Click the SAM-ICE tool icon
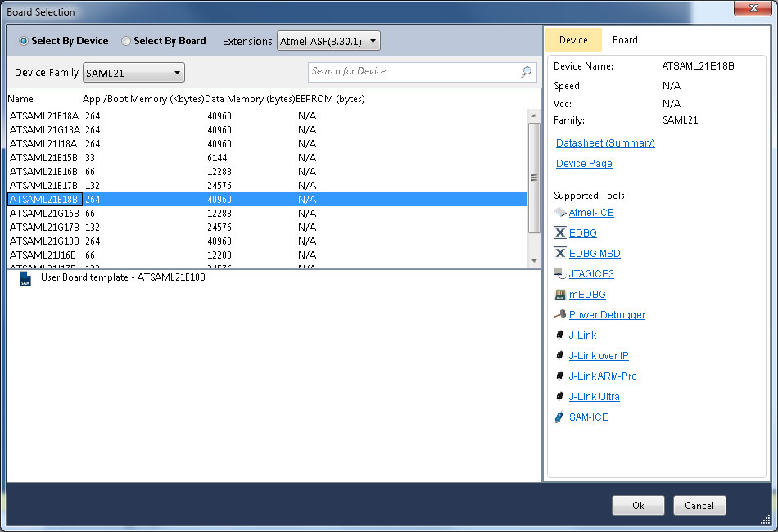778x532 pixels. [x=559, y=417]
